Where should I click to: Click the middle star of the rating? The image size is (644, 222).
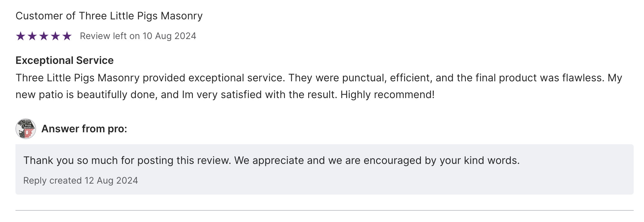point(44,36)
